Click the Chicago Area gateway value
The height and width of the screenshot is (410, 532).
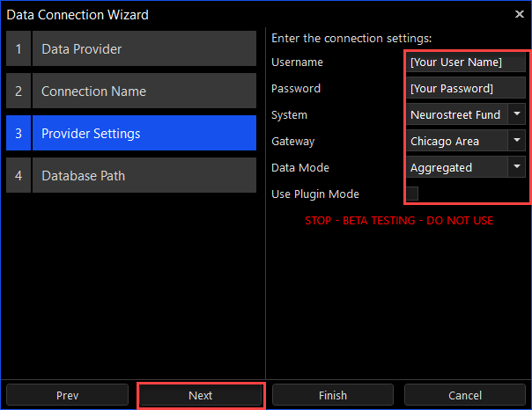click(456, 141)
